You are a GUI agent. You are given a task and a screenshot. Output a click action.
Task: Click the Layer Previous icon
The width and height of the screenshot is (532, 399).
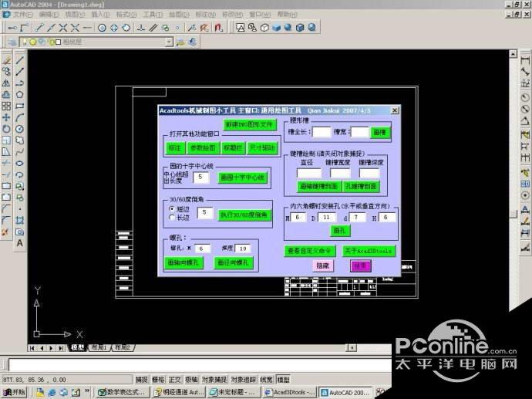193,42
